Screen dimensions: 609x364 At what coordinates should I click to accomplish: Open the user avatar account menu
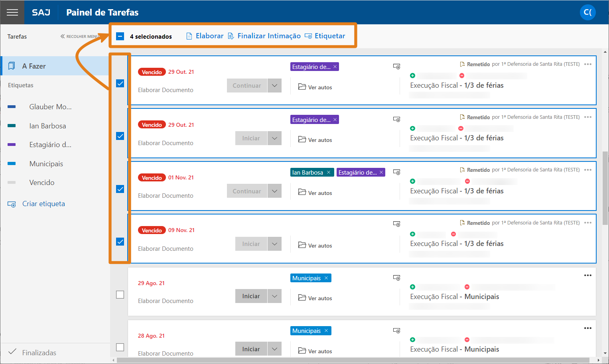pos(587,12)
